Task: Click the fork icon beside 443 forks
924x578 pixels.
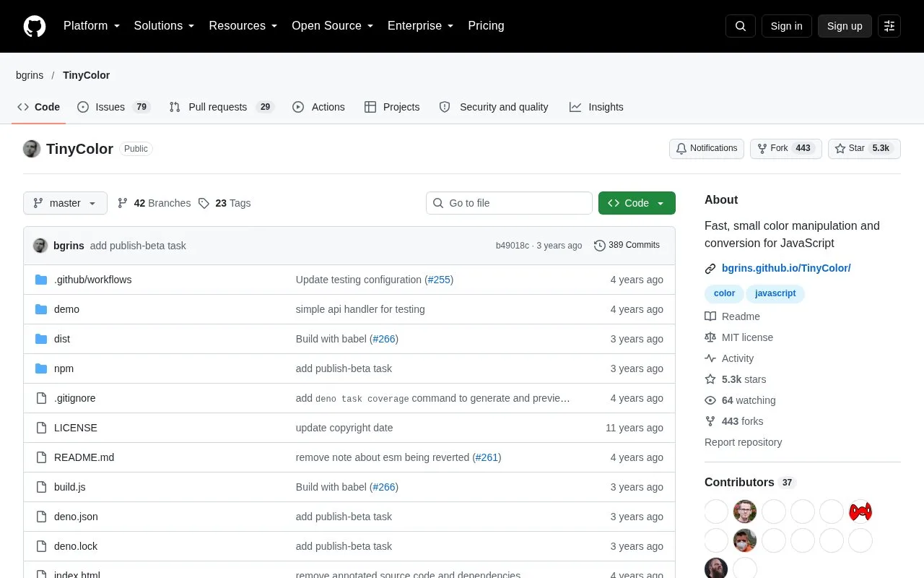Action: 710,421
